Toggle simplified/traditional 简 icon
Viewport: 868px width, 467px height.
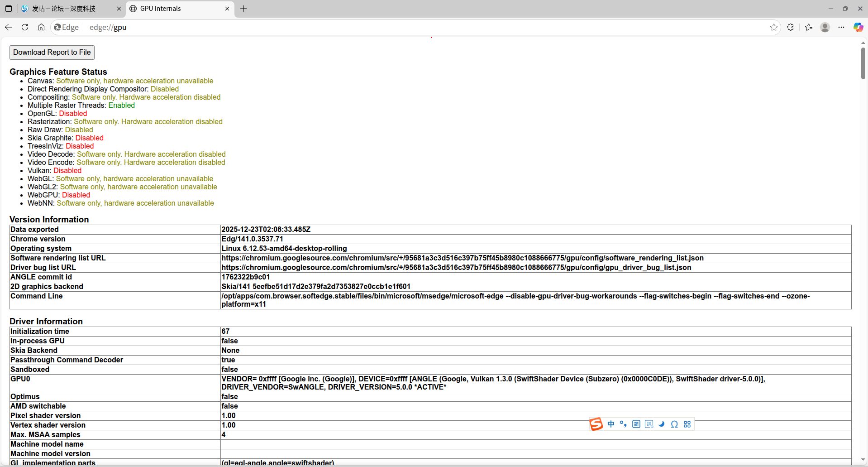[x=636, y=424]
